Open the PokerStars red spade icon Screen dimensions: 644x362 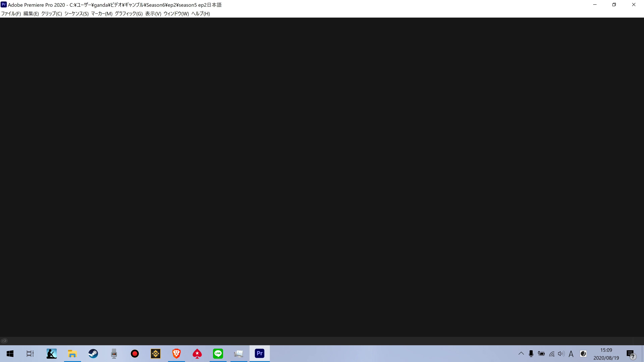point(197,353)
